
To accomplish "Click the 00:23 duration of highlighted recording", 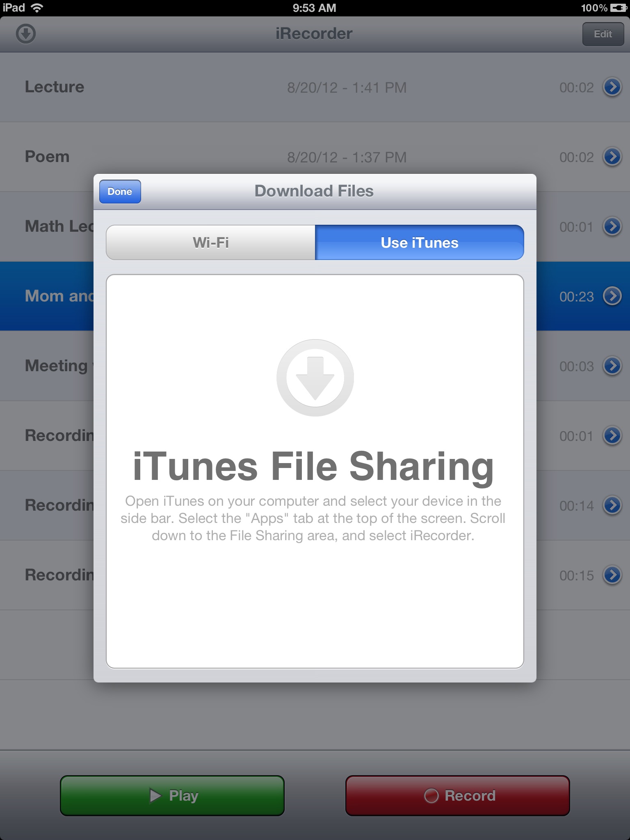I will coord(577,297).
